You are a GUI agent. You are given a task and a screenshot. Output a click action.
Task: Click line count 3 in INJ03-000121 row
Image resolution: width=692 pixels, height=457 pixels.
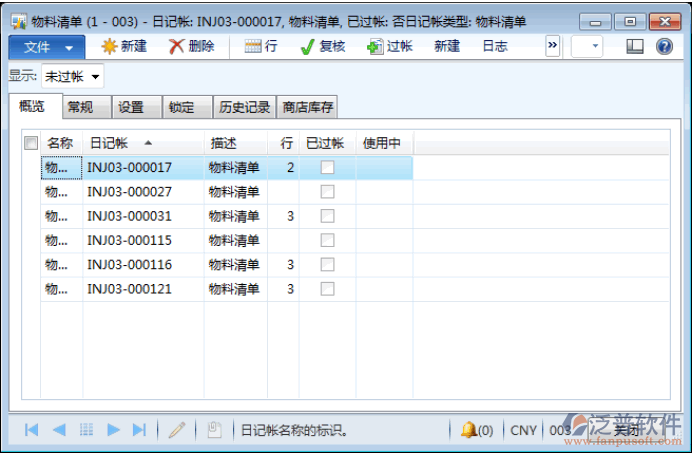click(290, 289)
